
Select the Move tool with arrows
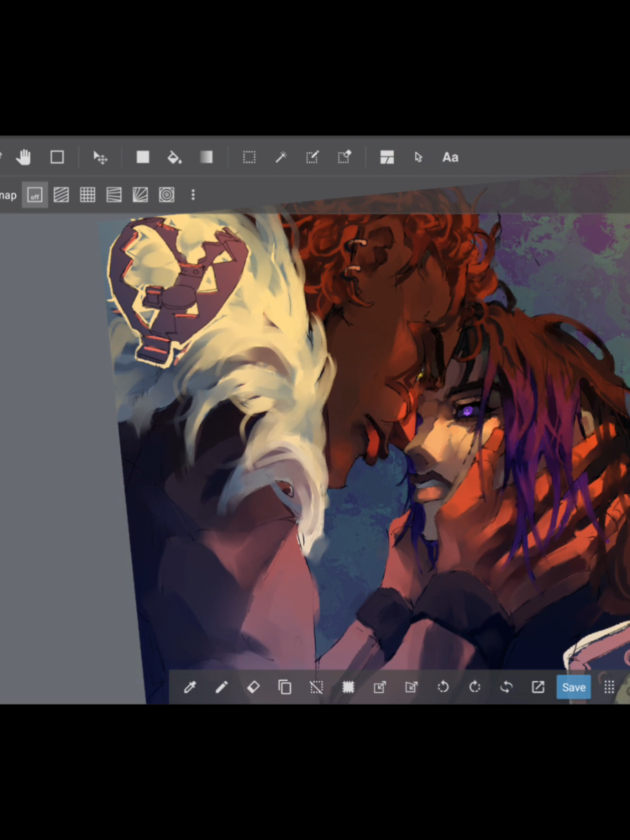(100, 157)
